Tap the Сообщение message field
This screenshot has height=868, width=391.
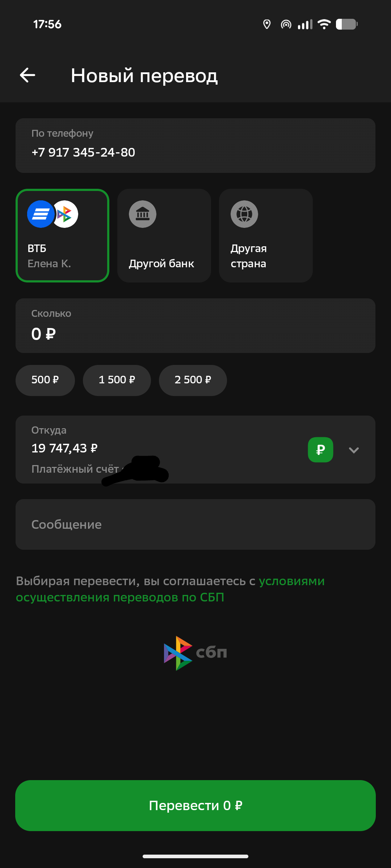pos(195,524)
